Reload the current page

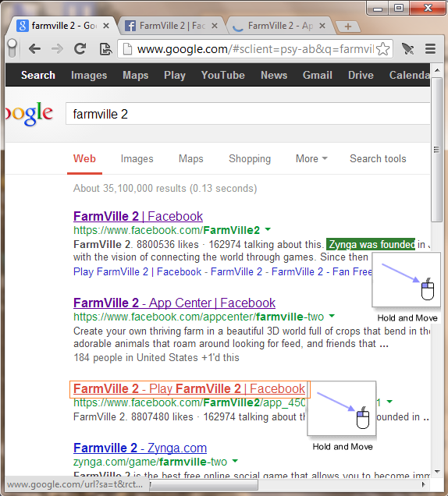80,48
